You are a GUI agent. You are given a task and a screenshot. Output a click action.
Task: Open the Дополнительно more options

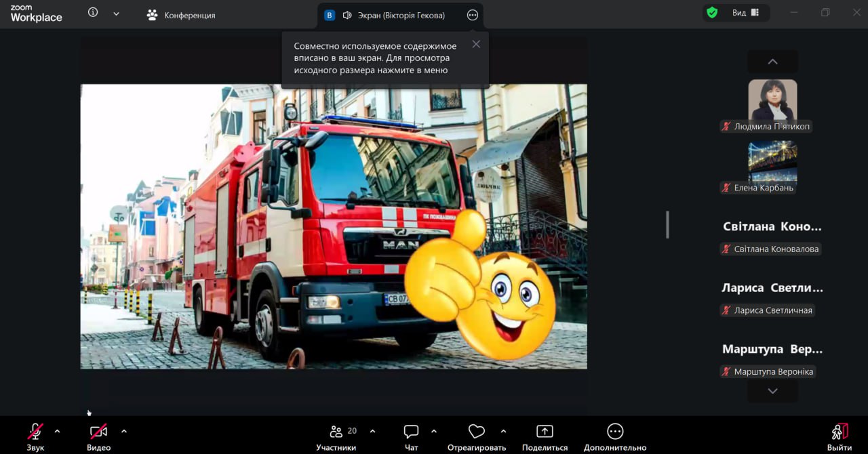614,432
